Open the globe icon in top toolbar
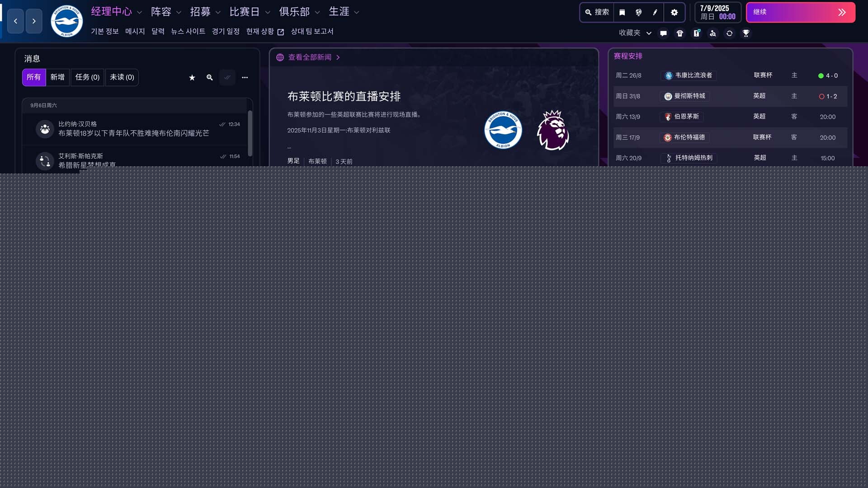The image size is (868, 488). click(x=638, y=12)
